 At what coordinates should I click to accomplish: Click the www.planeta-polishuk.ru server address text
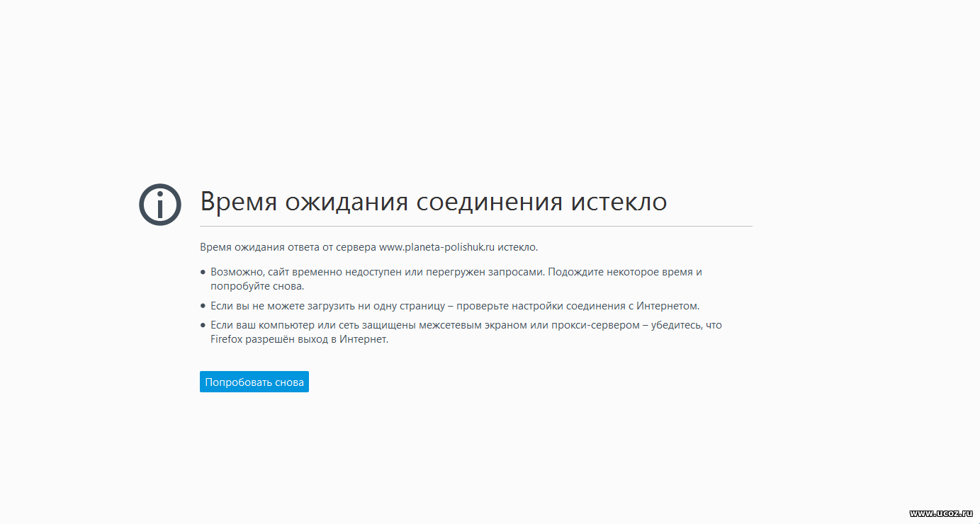tap(436, 247)
